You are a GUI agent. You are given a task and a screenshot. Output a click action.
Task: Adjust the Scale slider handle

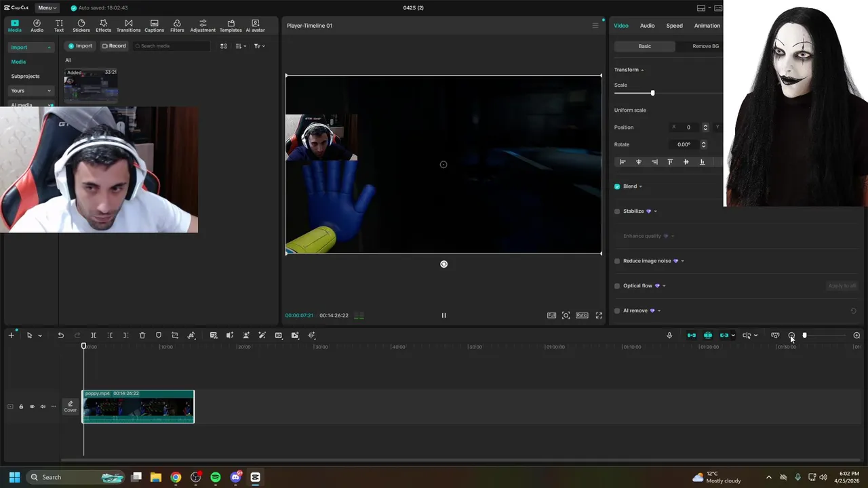tap(652, 93)
